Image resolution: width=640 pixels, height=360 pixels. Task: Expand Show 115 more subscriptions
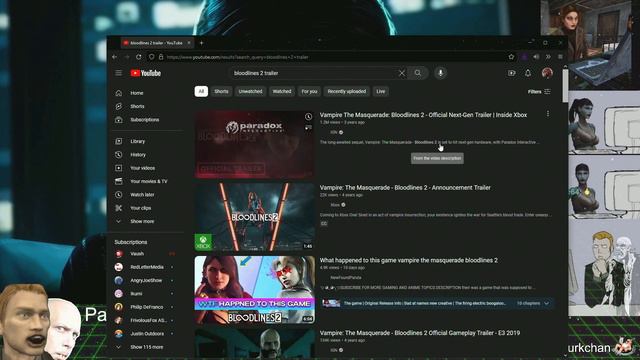point(147,347)
